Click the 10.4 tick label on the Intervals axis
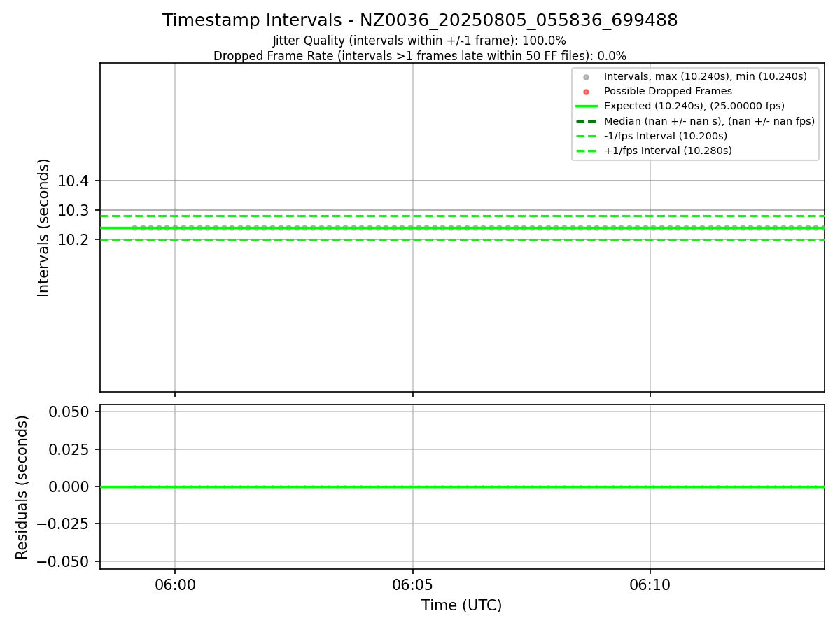 pos(73,181)
